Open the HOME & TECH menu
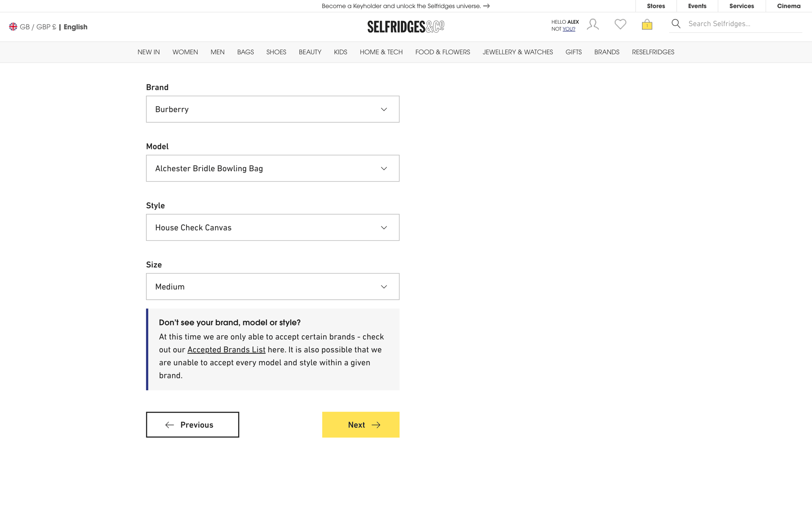This screenshot has height=508, width=812. coord(381,52)
